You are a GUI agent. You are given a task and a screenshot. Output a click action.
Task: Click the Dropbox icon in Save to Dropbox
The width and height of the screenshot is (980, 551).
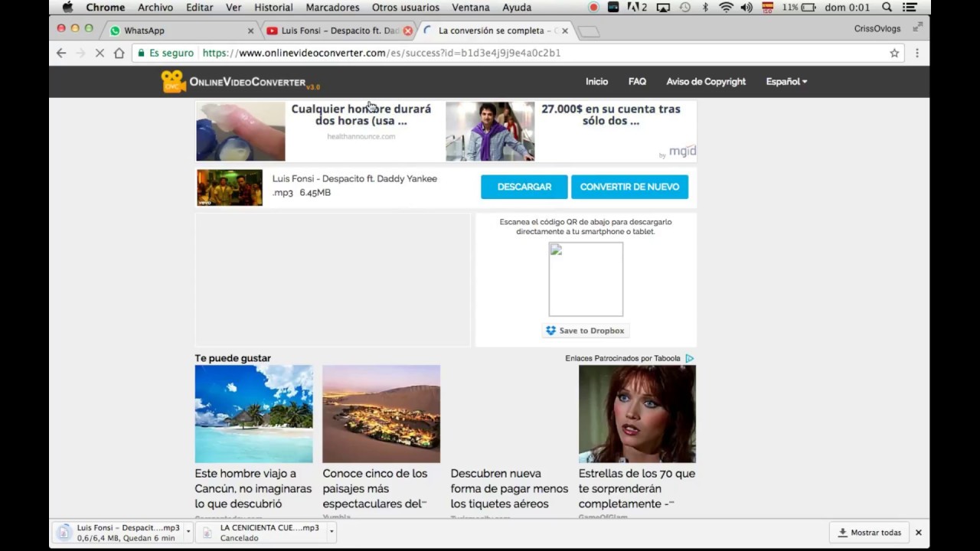click(550, 331)
